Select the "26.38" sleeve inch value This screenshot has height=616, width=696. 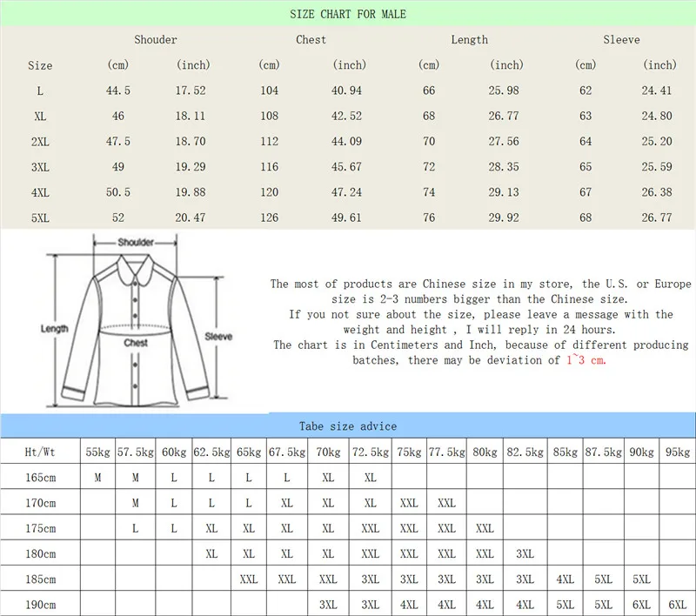[x=657, y=192]
